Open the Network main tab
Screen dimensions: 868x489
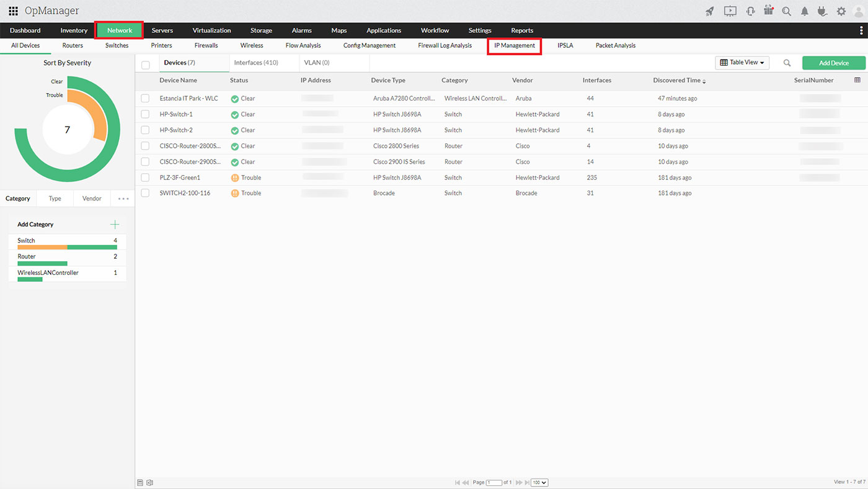(120, 30)
